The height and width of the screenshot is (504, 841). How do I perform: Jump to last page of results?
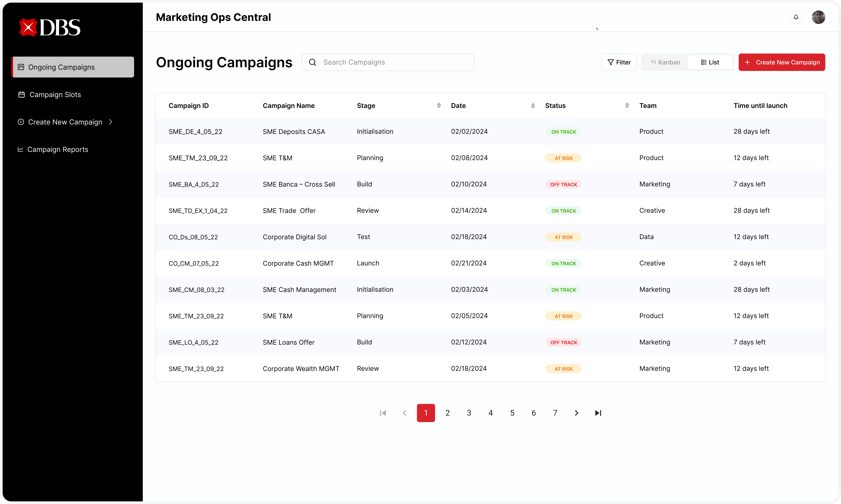[x=598, y=413]
